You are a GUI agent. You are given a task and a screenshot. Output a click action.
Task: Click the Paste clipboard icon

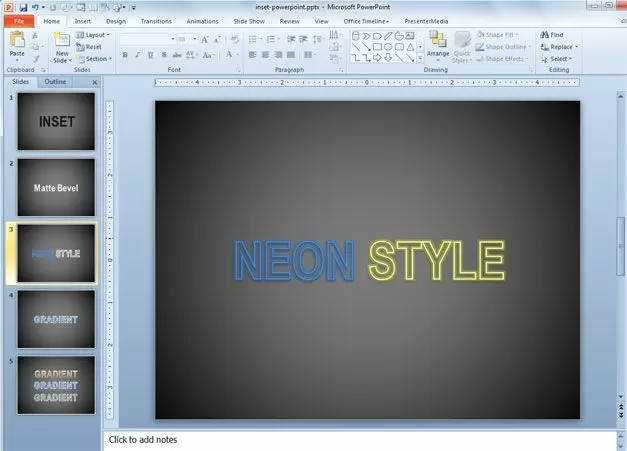[17, 40]
